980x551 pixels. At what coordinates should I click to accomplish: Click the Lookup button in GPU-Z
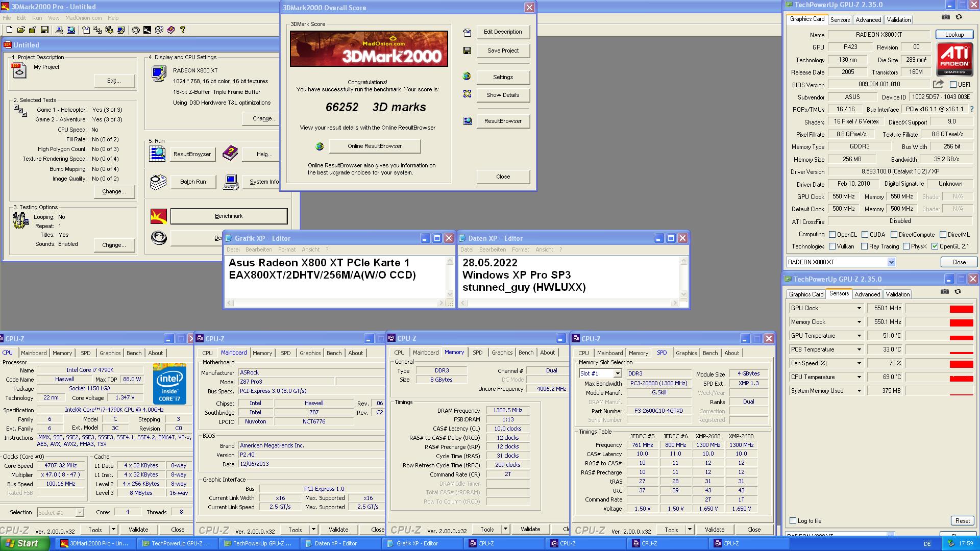[954, 35]
